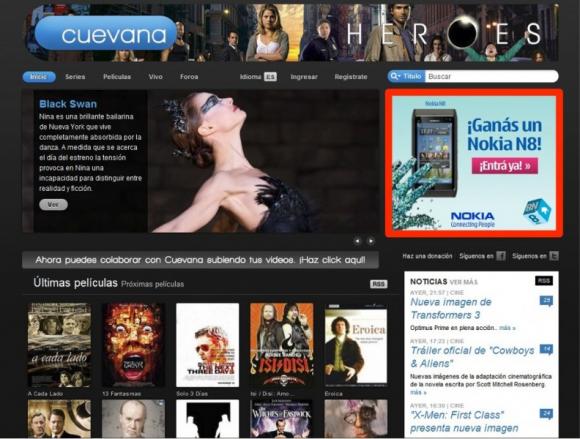Image resolution: width=580 pixels, height=439 pixels.
Task: Open comments bubble for Transformers 3 news
Action: click(546, 301)
